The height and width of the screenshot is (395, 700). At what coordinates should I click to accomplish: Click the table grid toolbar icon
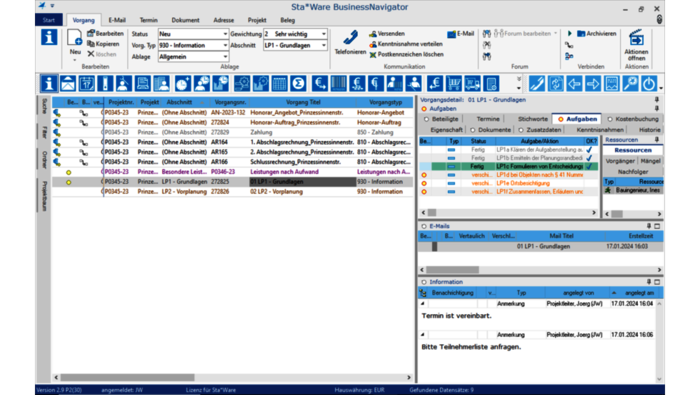pos(279,83)
